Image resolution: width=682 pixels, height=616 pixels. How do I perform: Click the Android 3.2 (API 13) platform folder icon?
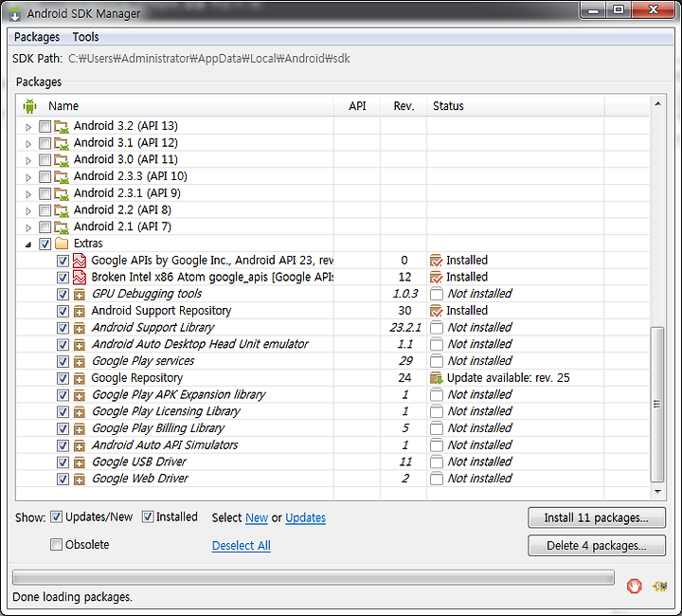pos(62,127)
